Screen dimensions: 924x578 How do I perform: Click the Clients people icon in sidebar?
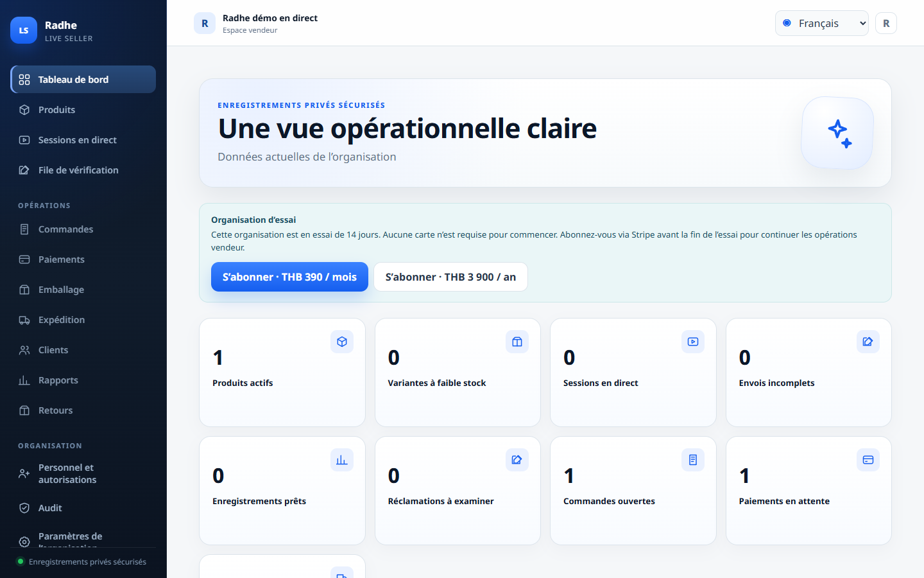pyautogui.click(x=24, y=350)
